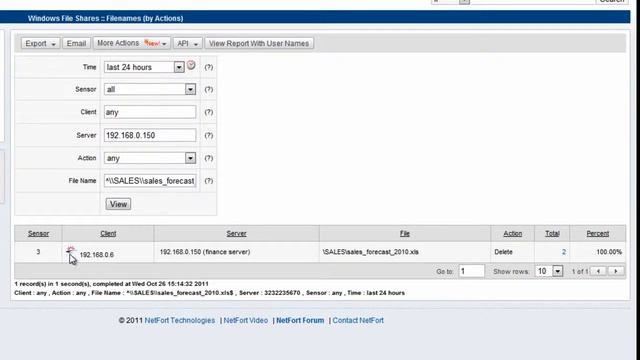The height and width of the screenshot is (360, 640).
Task: Sort table by Sensor column
Action: point(38,233)
